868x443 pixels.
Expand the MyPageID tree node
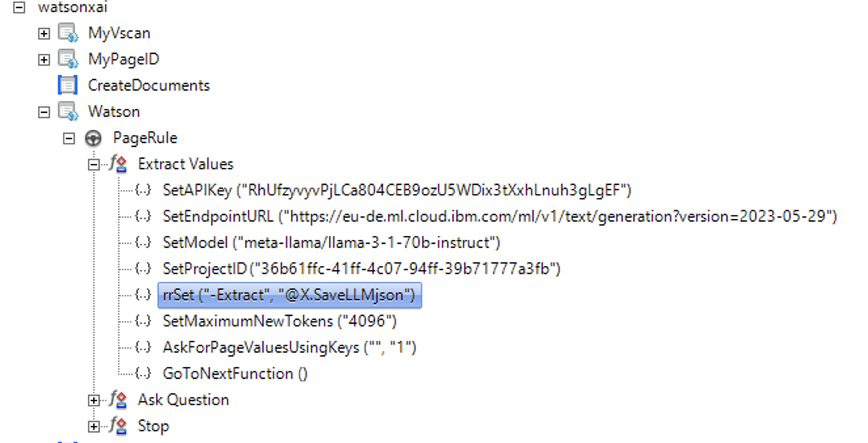[x=44, y=60]
